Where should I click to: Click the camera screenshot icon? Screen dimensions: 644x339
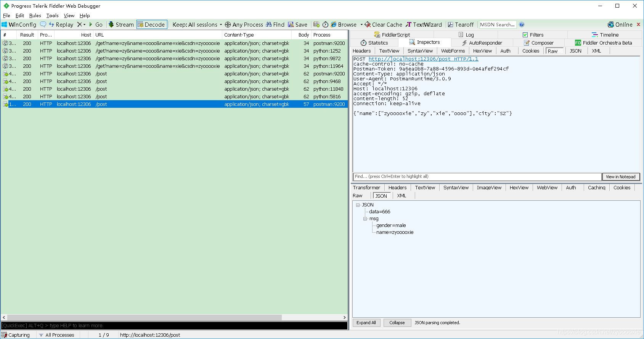[316, 24]
